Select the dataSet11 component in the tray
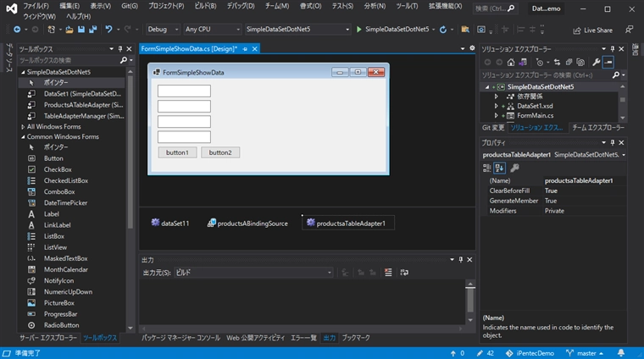 tap(175, 224)
